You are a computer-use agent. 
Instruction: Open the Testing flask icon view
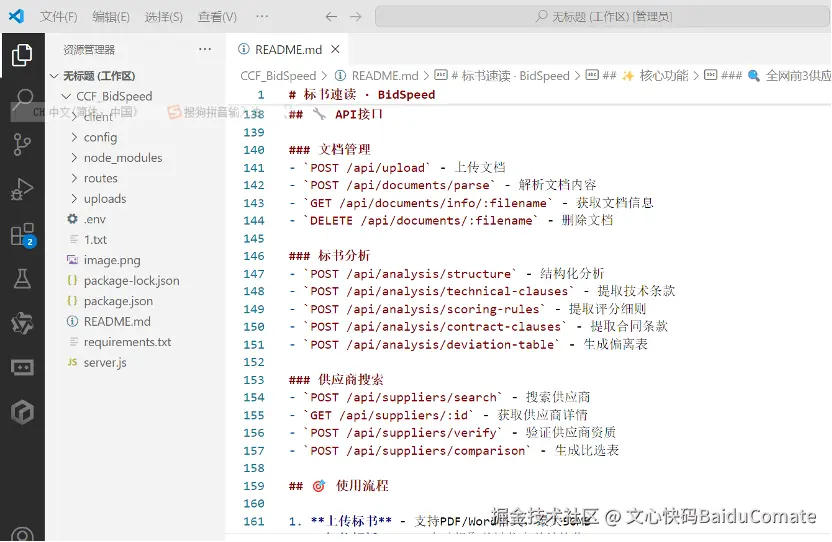coord(22,278)
